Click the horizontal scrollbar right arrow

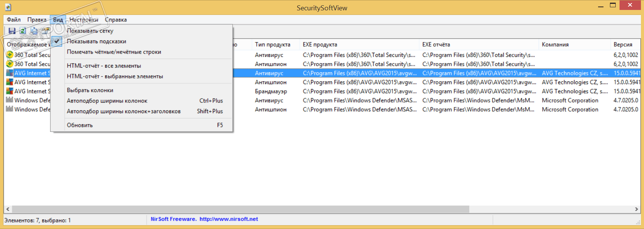(636, 209)
